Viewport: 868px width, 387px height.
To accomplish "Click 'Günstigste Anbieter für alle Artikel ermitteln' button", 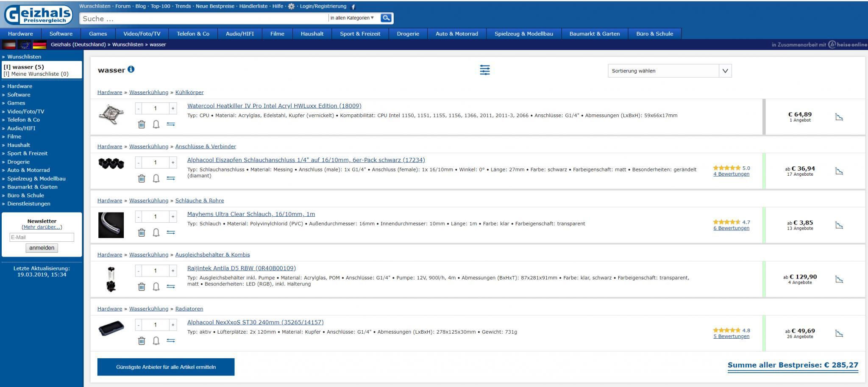I will (x=166, y=367).
